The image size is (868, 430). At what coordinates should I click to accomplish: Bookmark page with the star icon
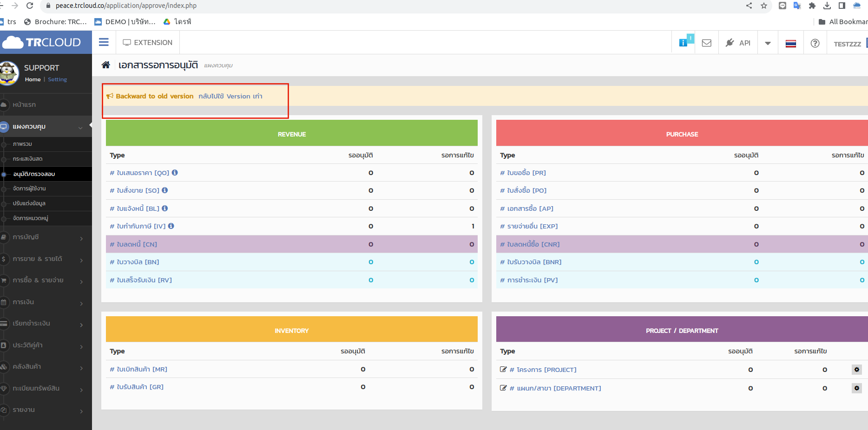(x=764, y=6)
